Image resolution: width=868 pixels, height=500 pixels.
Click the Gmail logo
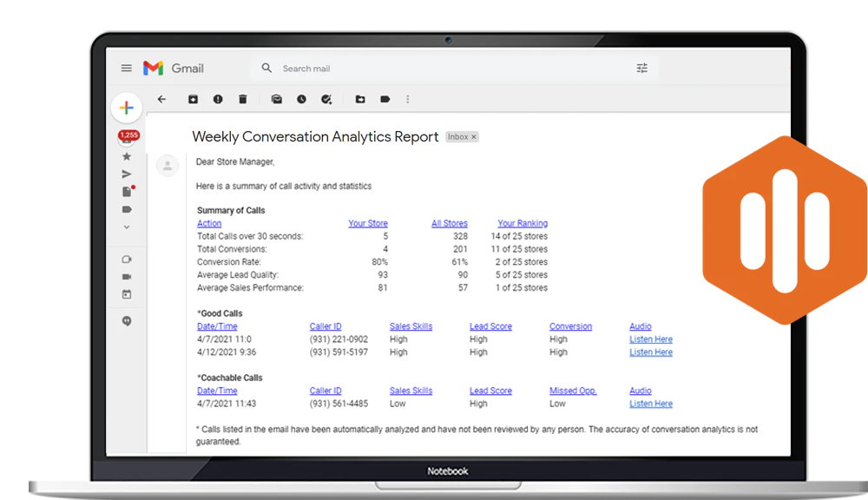coord(174,68)
